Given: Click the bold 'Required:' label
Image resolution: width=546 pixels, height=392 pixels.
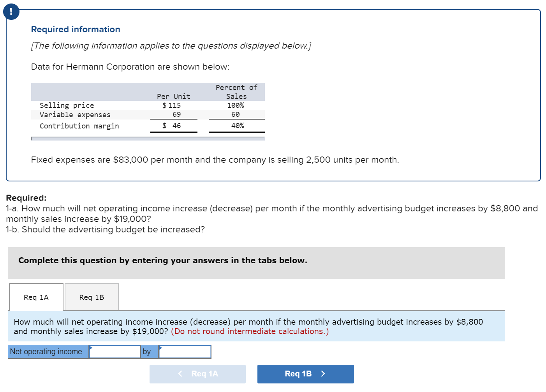Looking at the screenshot, I should click(26, 198).
